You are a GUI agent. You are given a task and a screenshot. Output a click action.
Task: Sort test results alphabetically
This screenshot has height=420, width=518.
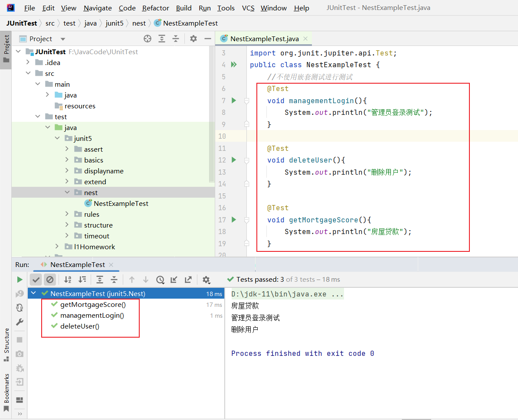point(68,280)
